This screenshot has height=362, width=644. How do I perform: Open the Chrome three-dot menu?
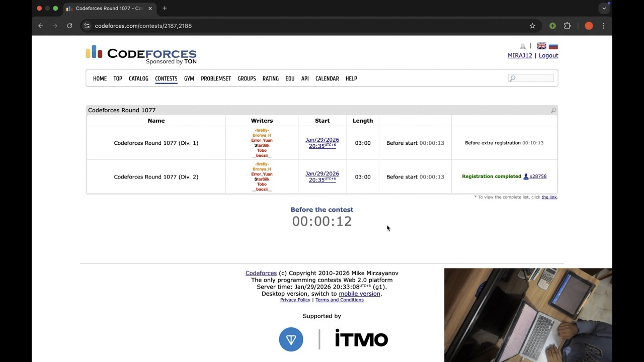(x=603, y=26)
